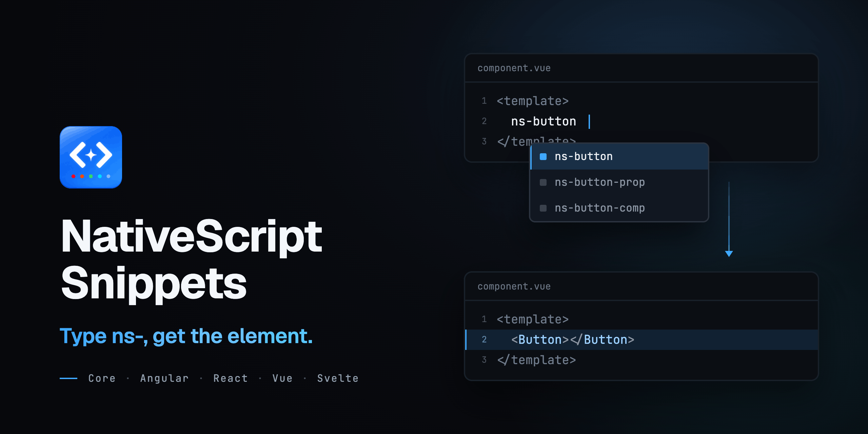Image resolution: width=868 pixels, height=434 pixels.
Task: Click line number 2 in the bottom editor
Action: tap(484, 340)
